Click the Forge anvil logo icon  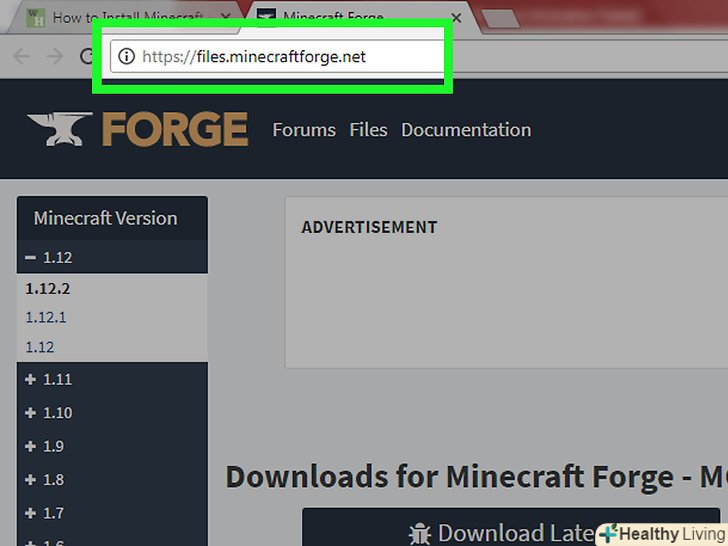coord(59,129)
